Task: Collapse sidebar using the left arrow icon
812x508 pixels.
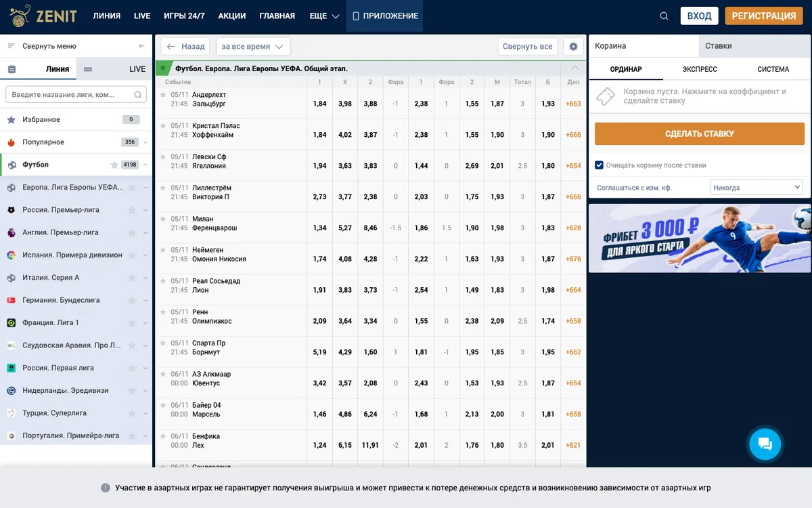Action: point(141,46)
